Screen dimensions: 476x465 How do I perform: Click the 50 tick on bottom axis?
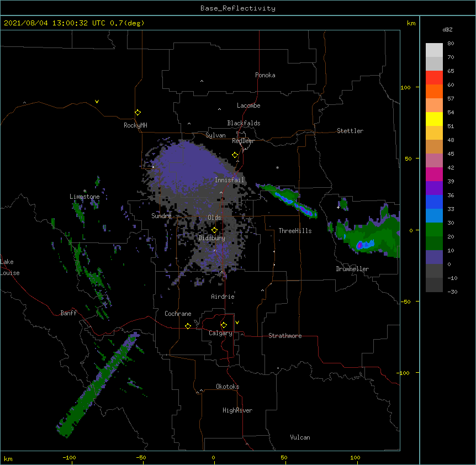[284, 457]
